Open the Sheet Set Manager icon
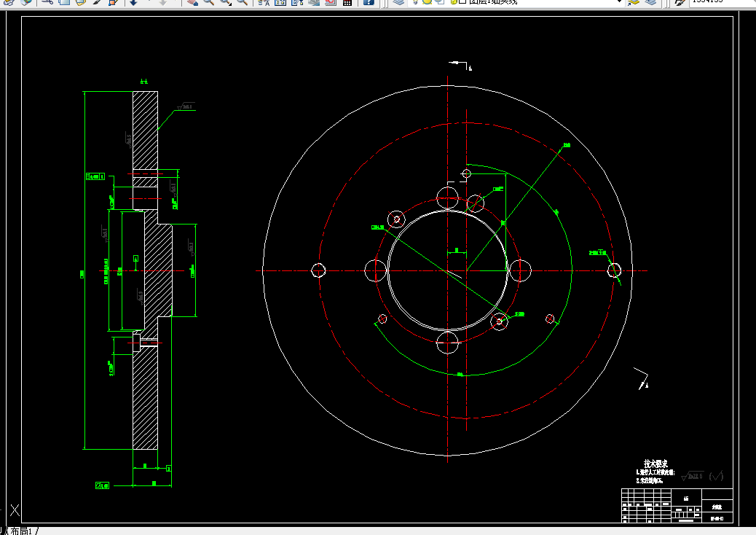Screen dimensions: 756x535 tap(314, 1)
